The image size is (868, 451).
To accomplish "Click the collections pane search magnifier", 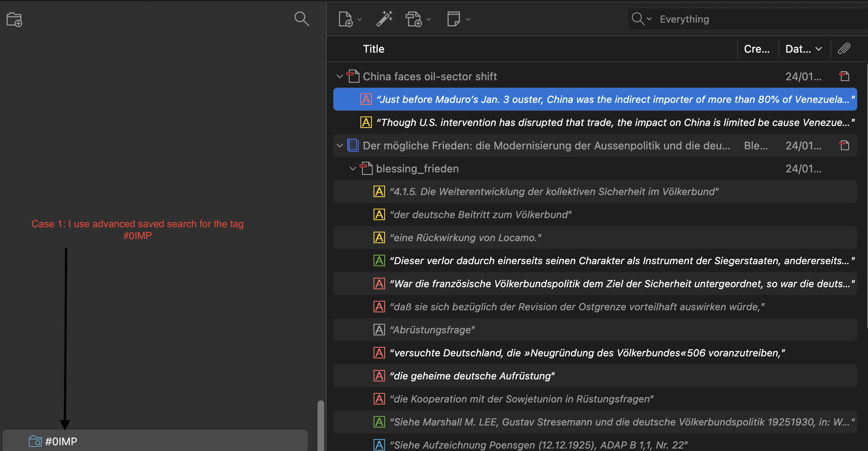I will [302, 19].
